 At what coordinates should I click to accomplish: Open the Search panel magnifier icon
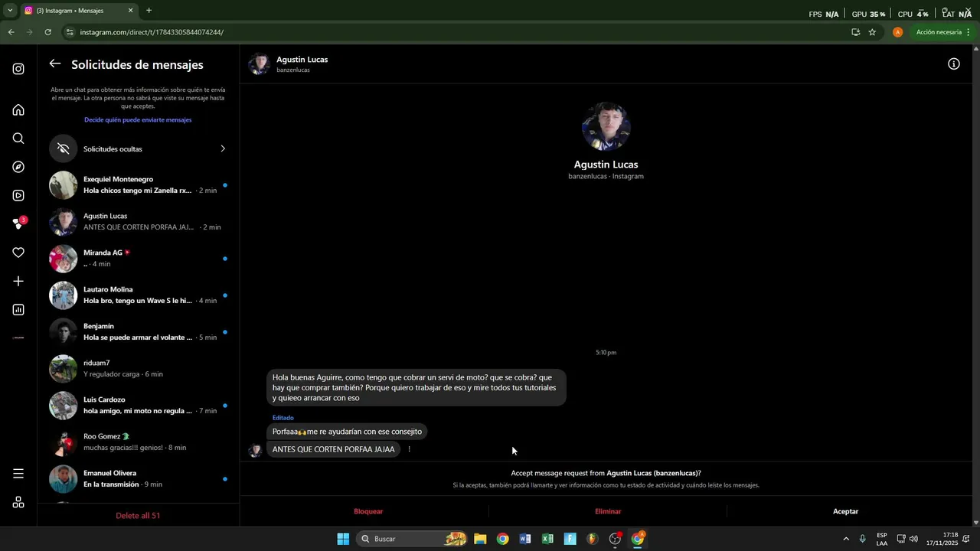(18, 139)
